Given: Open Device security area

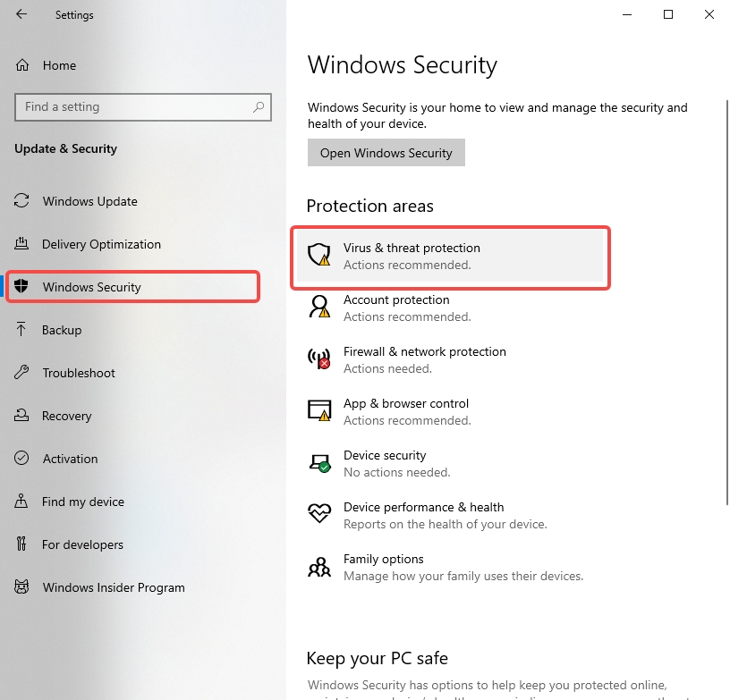Looking at the screenshot, I should pos(450,463).
